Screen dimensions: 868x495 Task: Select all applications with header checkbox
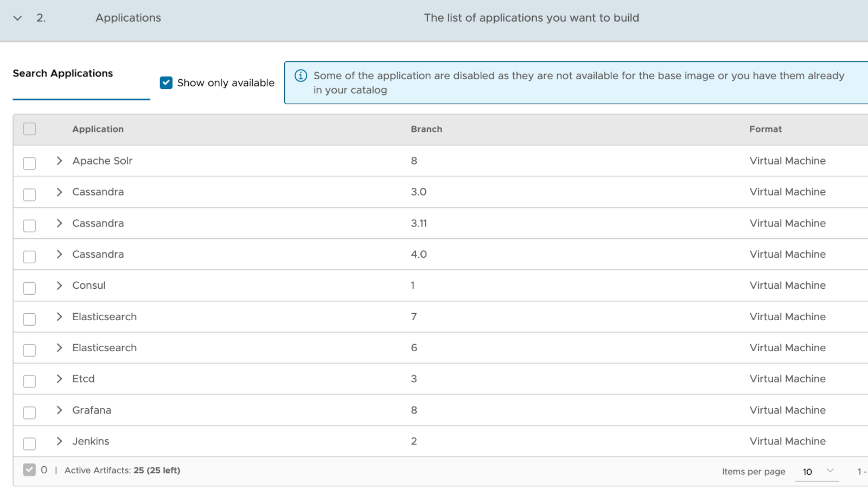(29, 129)
